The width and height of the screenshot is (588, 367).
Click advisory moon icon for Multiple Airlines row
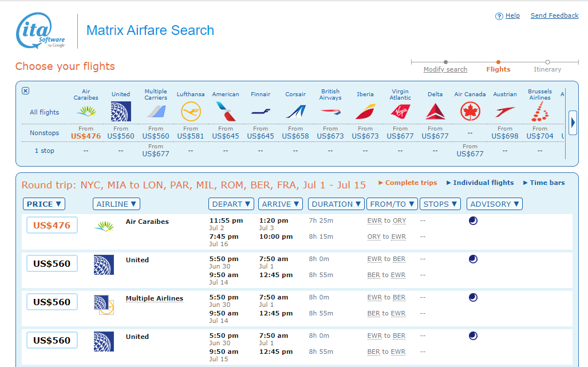click(x=473, y=297)
